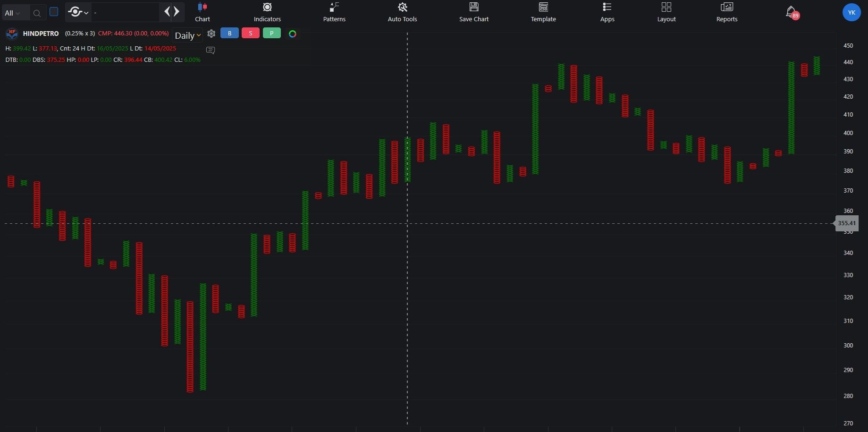Open the Patterns tool

[334, 12]
